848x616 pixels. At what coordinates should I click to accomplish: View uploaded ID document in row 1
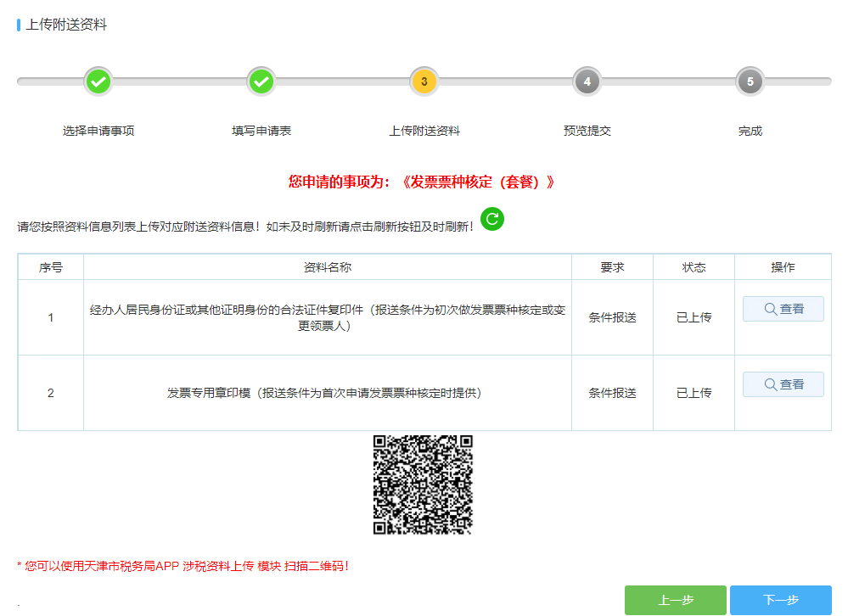click(x=783, y=309)
